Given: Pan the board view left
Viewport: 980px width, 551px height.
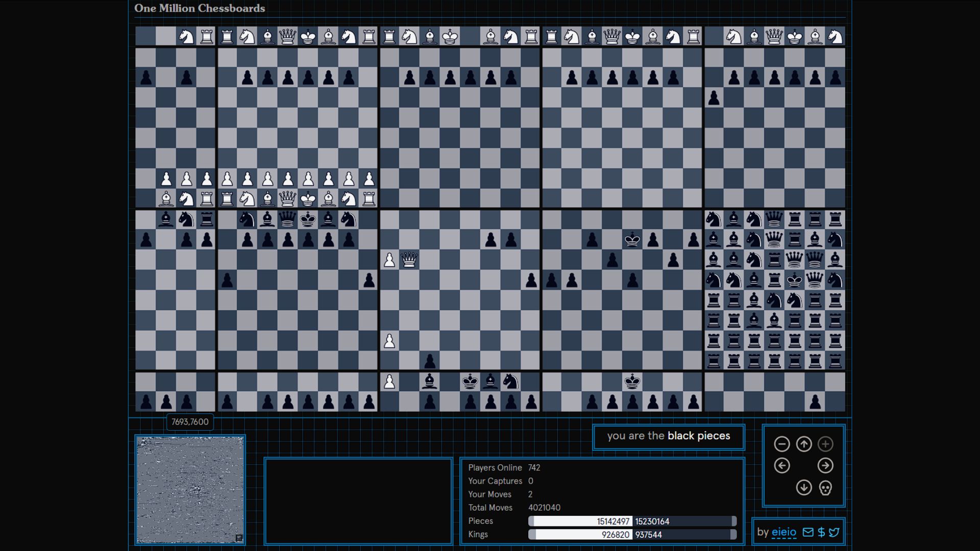Looking at the screenshot, I should pos(781,466).
